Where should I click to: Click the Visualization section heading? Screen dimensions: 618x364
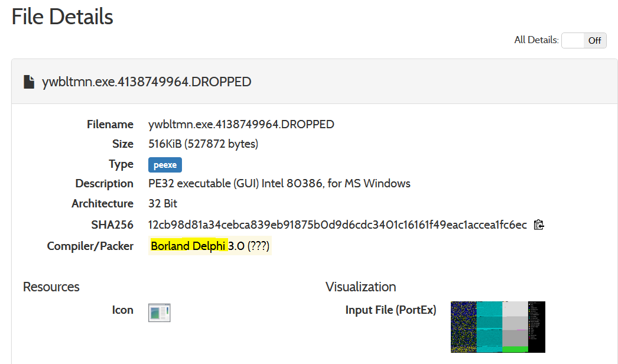360,287
